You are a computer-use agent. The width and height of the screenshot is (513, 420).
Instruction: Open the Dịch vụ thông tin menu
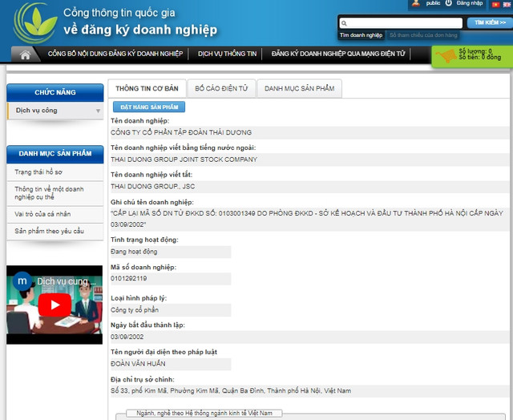click(228, 55)
